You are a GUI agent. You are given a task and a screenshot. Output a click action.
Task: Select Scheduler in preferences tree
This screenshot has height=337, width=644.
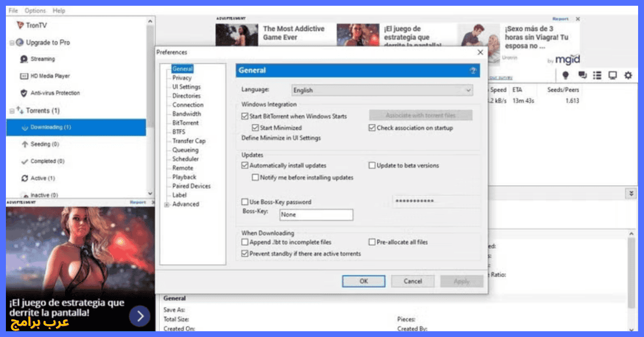(186, 159)
